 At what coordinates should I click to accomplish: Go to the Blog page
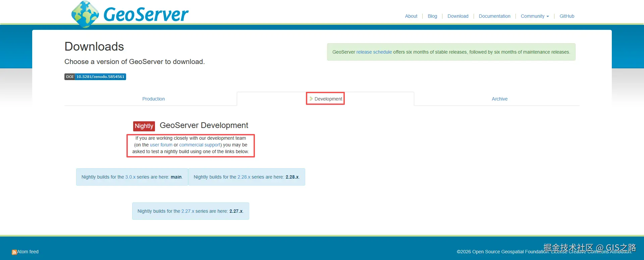(x=432, y=16)
